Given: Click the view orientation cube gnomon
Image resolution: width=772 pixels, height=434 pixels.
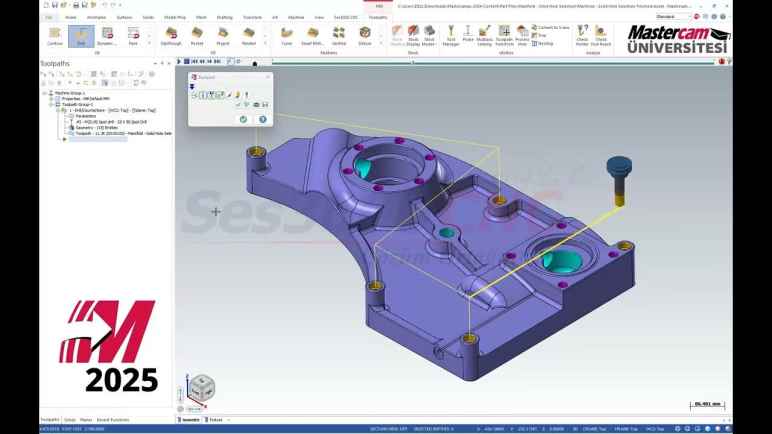Looking at the screenshot, I should tap(200, 388).
